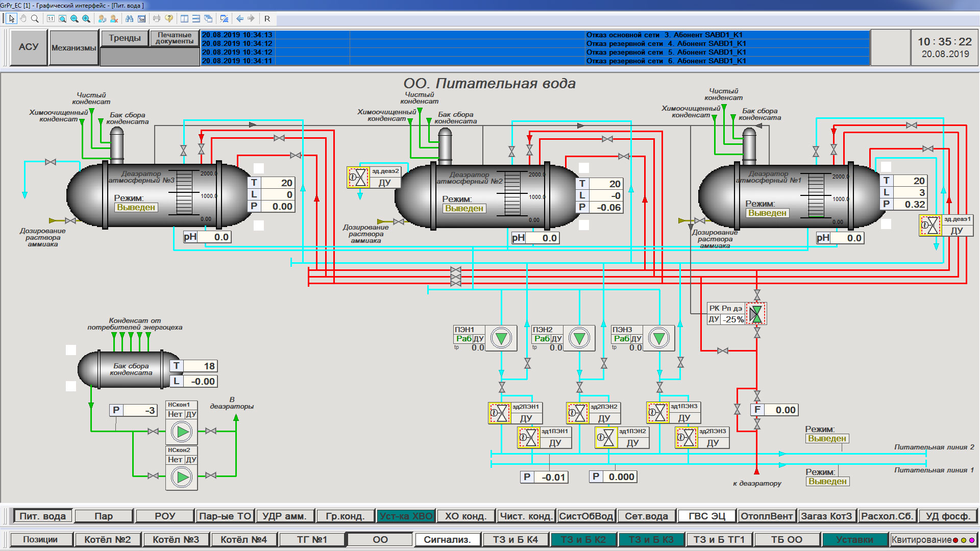The width and height of the screenshot is (980, 551).
Task: Click НСкон1 condensate pump symbol
Action: pos(181,432)
